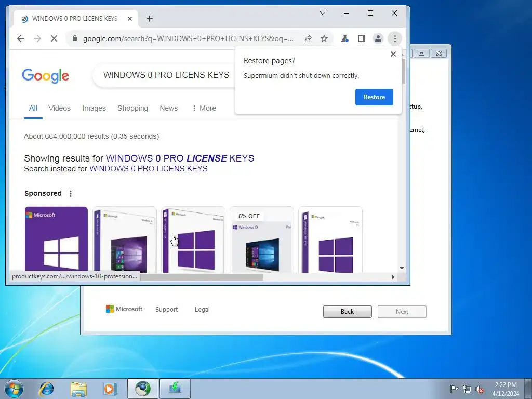The width and height of the screenshot is (532, 399).
Task: Open the clock showing 2:22 PM
Action: (x=506, y=389)
